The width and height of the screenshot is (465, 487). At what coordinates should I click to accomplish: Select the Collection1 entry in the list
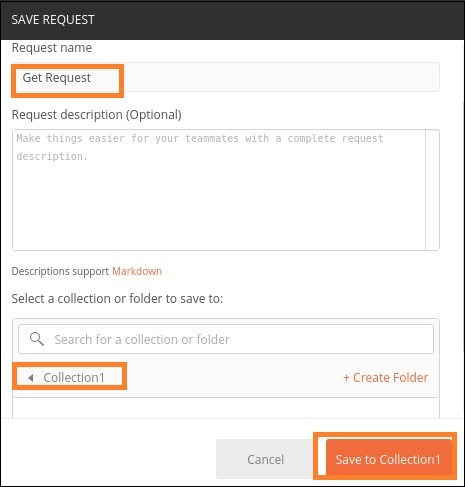point(74,378)
